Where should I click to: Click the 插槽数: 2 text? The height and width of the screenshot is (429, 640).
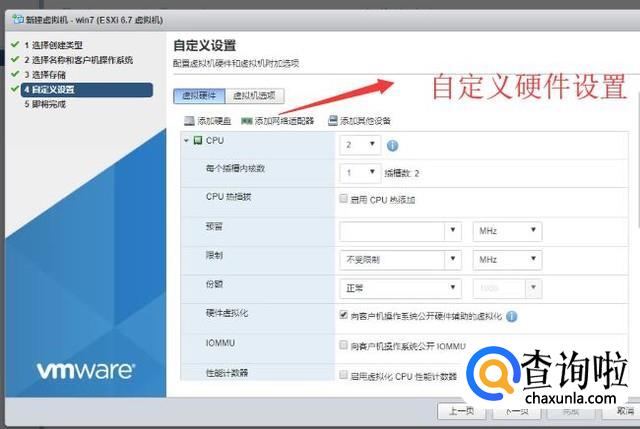click(402, 173)
